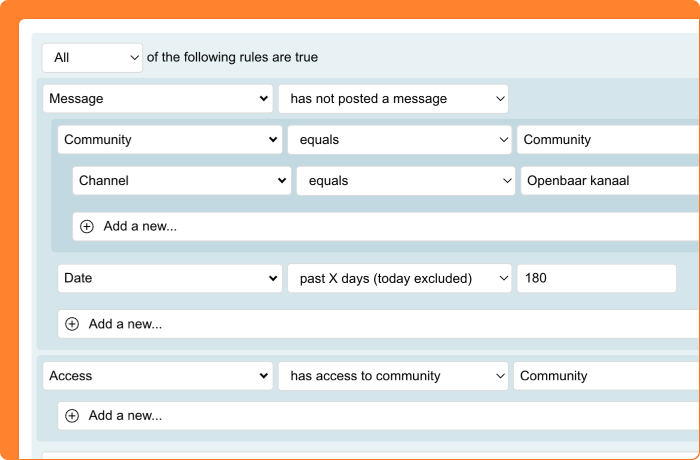Click the plus icon below the Channel rule

click(87, 226)
